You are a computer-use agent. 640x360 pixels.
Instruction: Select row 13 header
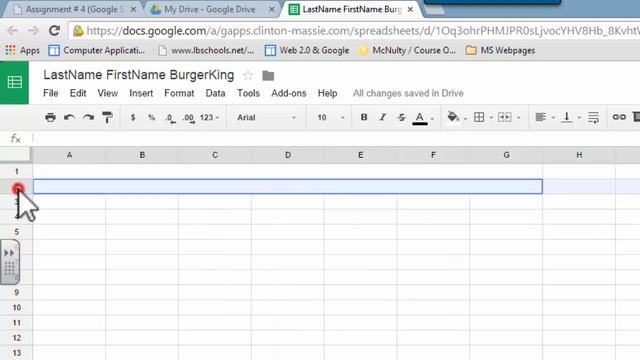pos(16,353)
